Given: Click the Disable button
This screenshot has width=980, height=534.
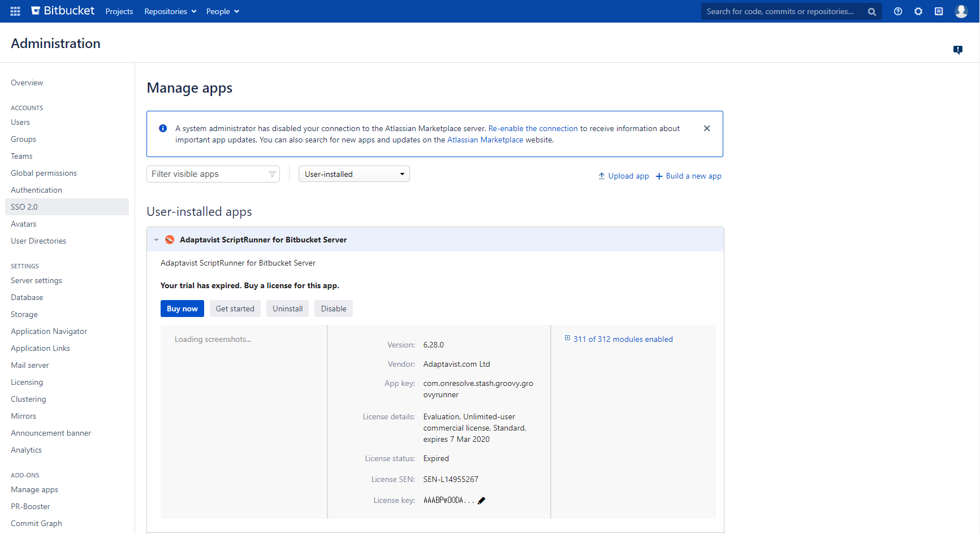Looking at the screenshot, I should (334, 309).
